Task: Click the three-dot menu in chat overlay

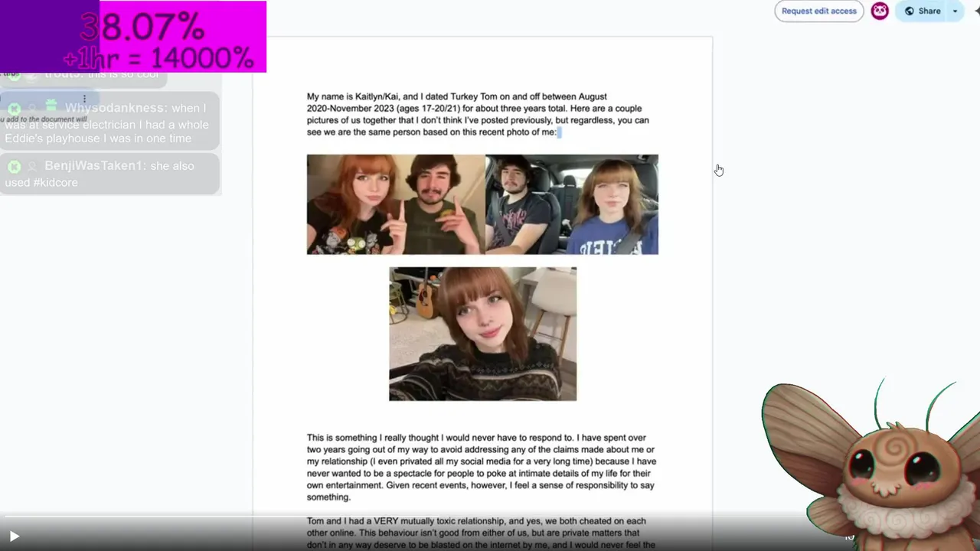Action: 84,99
